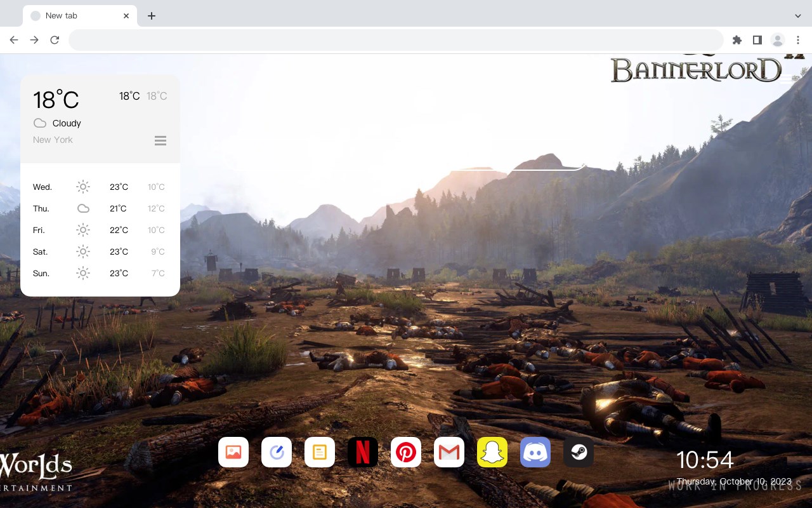The height and width of the screenshot is (508, 812).
Task: Select the Sun. forecast row
Action: 100,273
